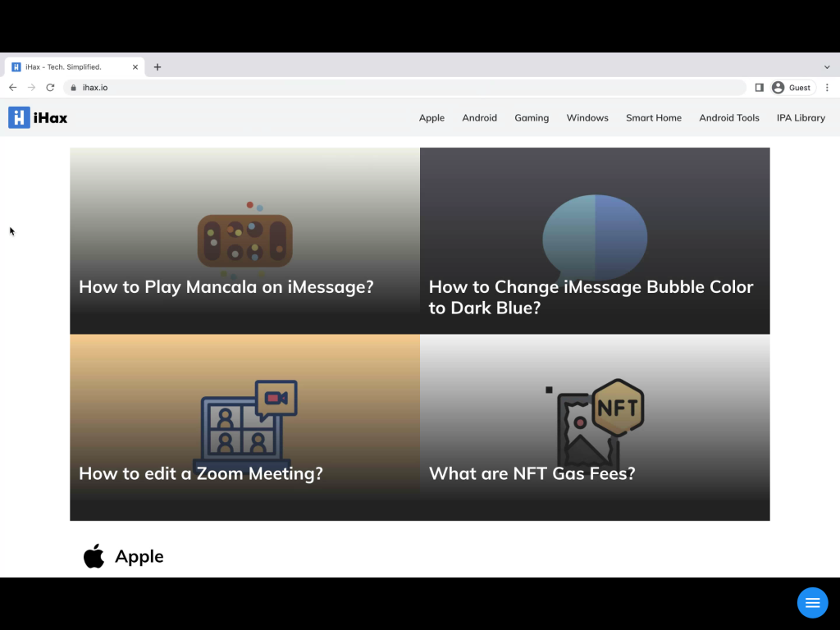Open Chrome three-dot menu
Viewport: 840px width, 630px height.
pos(827,87)
